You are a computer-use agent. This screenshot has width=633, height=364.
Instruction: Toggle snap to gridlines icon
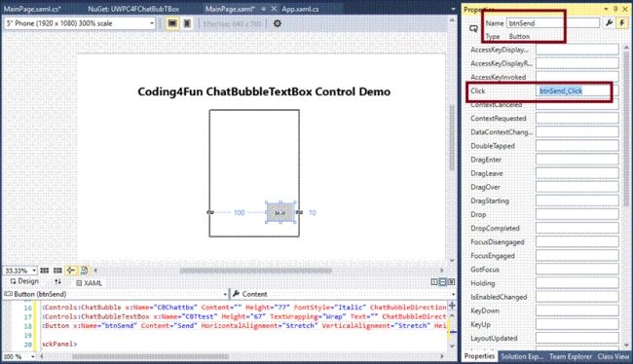(57, 271)
